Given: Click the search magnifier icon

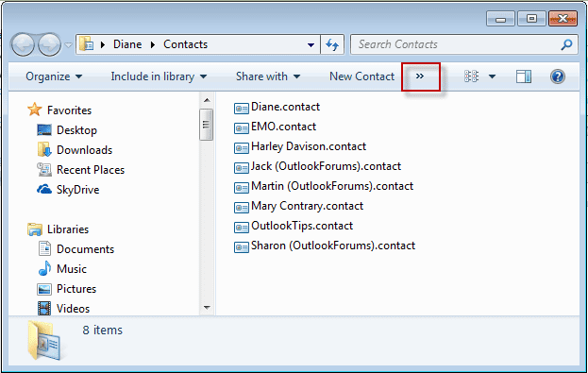Looking at the screenshot, I should click(x=566, y=44).
